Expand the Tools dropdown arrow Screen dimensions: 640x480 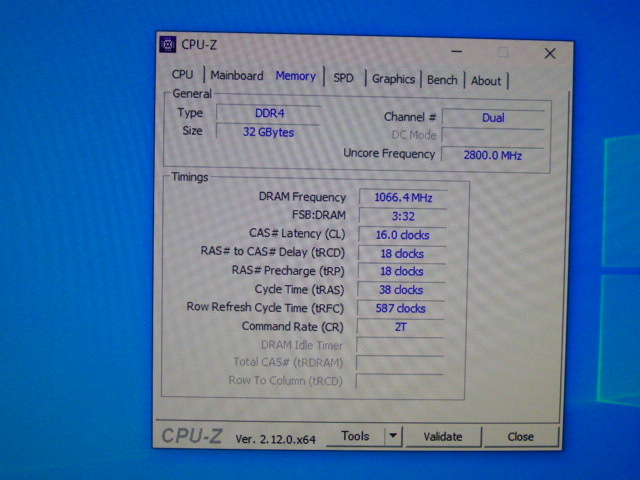point(393,436)
